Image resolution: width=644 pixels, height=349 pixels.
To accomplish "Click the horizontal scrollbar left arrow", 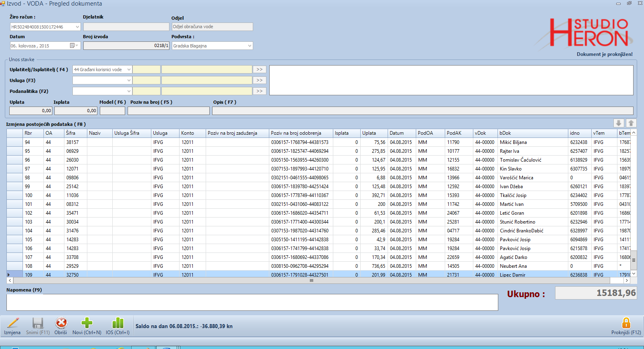I will [10, 281].
